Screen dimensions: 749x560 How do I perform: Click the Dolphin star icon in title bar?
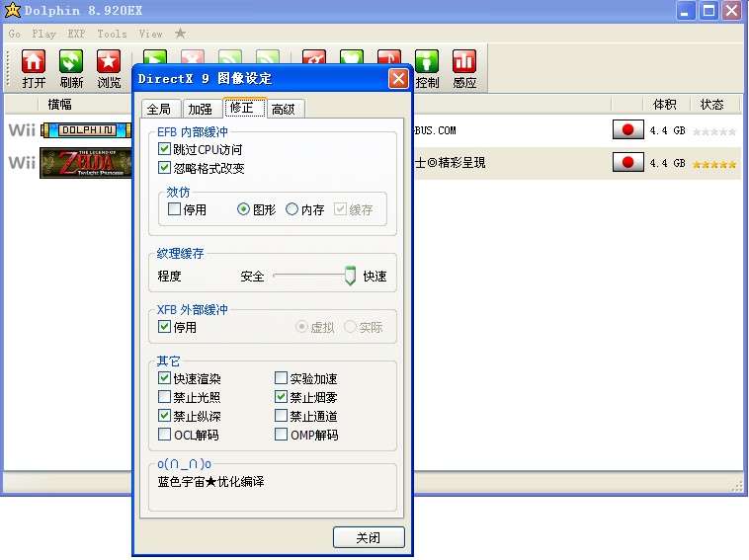pyautogui.click(x=13, y=10)
